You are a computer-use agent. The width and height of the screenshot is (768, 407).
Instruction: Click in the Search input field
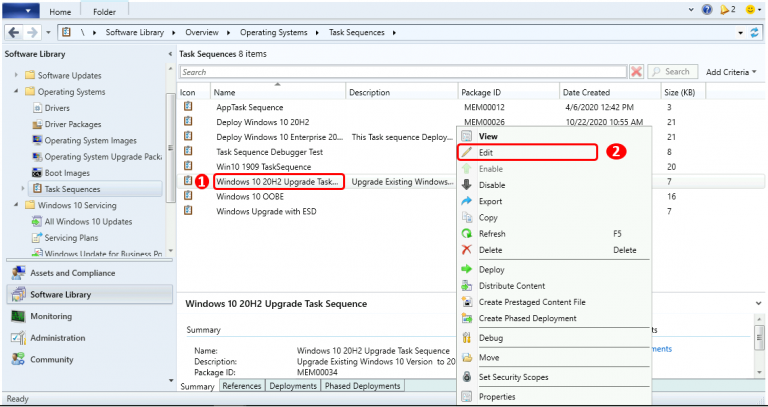click(403, 72)
